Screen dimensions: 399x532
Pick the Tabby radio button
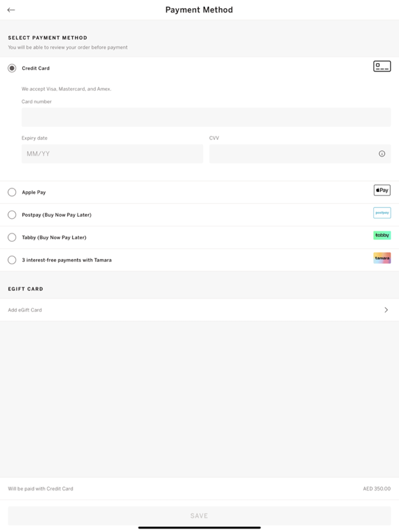(x=12, y=237)
